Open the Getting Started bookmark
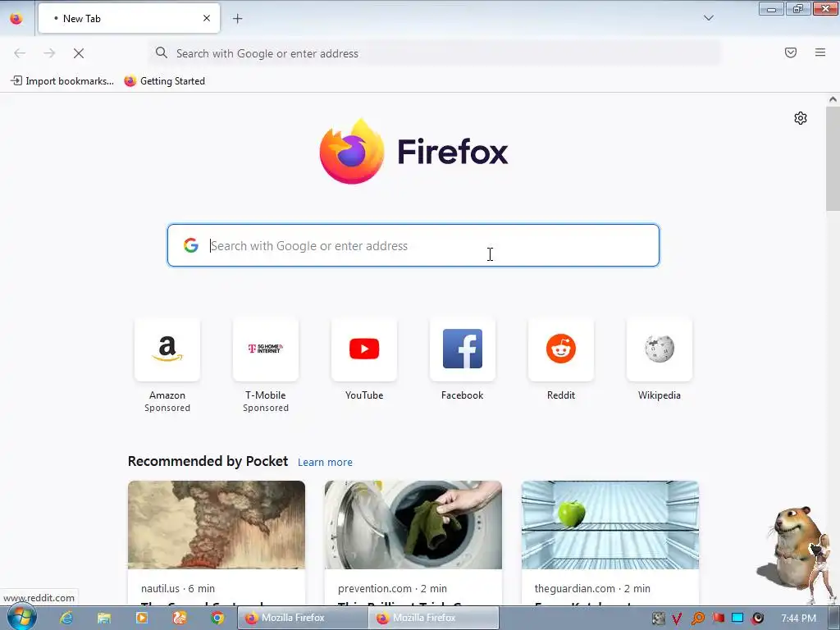 [x=164, y=81]
